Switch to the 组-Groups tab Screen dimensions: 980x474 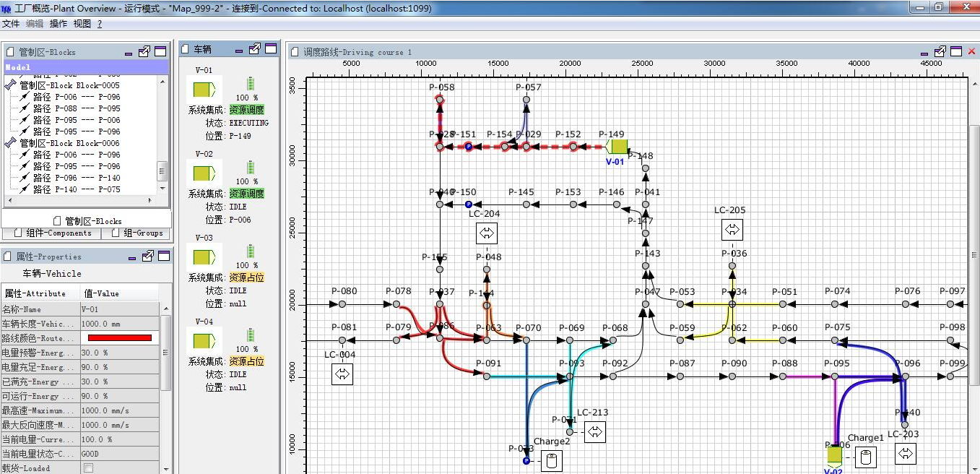point(137,233)
